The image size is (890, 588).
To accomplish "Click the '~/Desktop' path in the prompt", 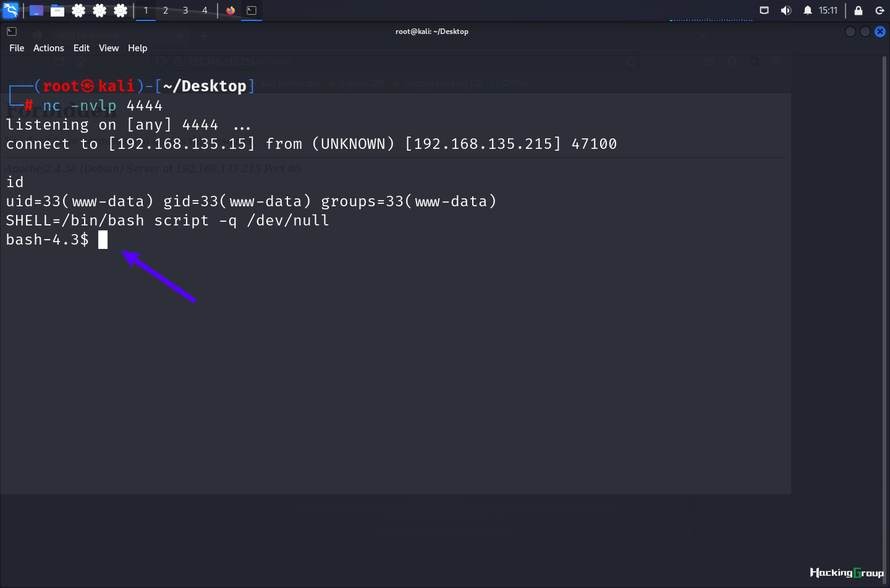I will (x=205, y=86).
